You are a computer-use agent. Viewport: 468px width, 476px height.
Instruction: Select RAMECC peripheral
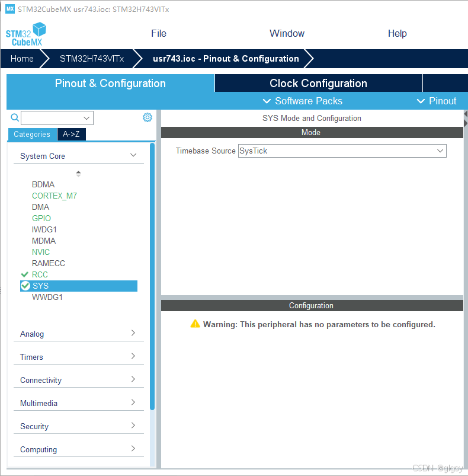(48, 263)
